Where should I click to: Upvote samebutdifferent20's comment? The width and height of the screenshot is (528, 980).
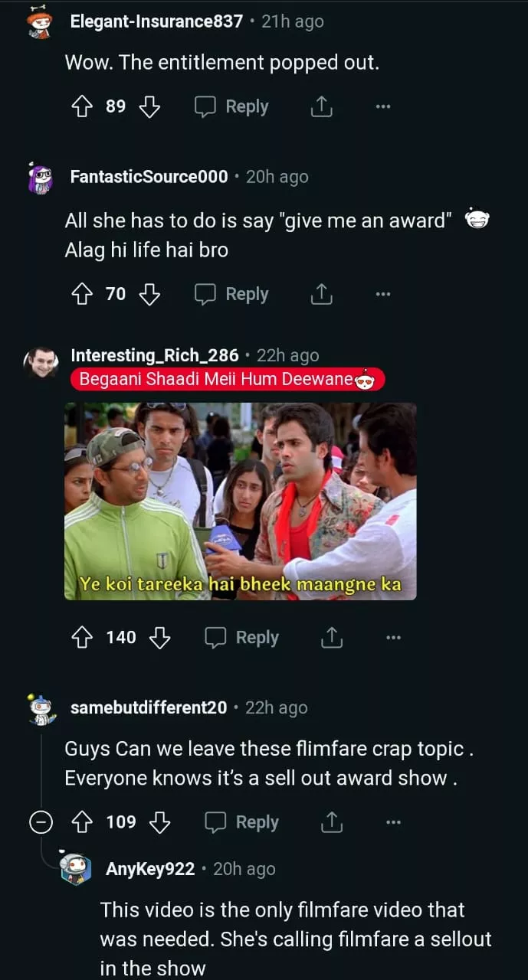click(80, 822)
